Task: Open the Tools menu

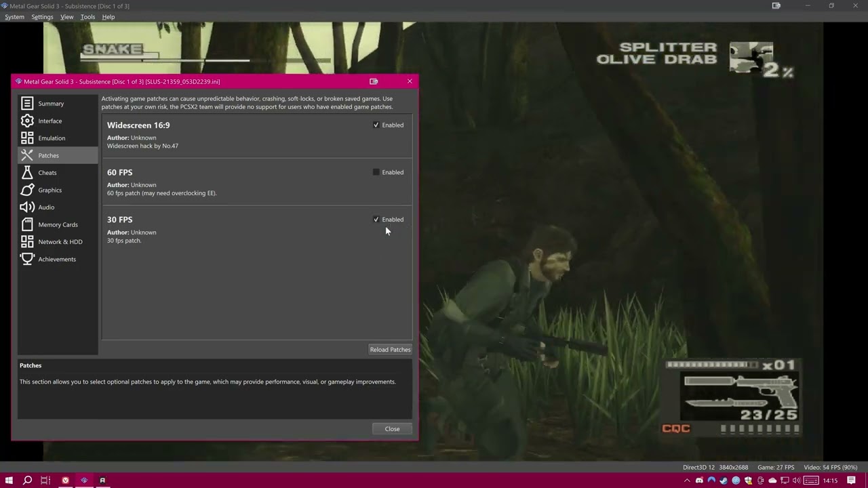Action: click(x=88, y=17)
